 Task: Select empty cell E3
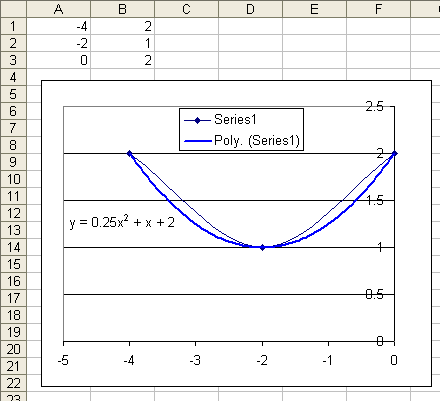(314, 60)
